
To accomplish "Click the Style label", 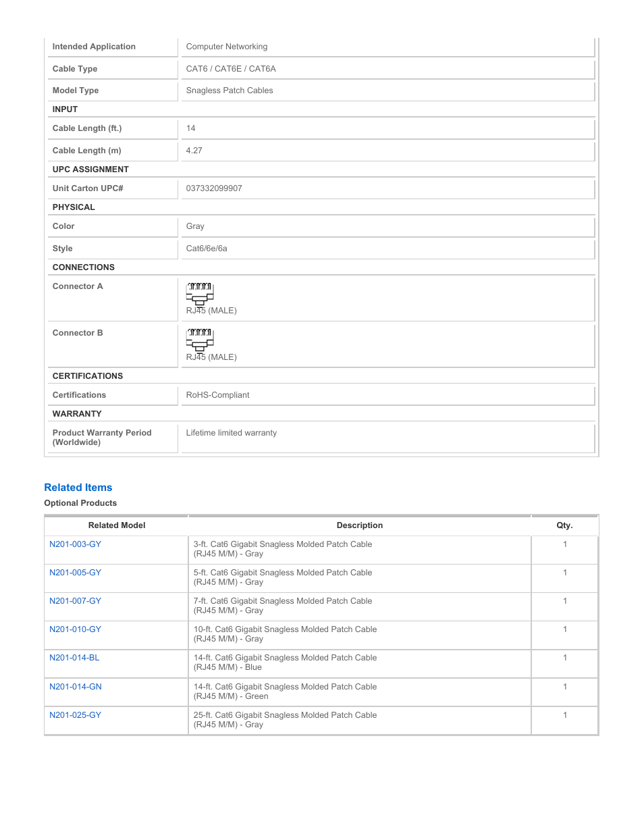I will (x=62, y=249).
